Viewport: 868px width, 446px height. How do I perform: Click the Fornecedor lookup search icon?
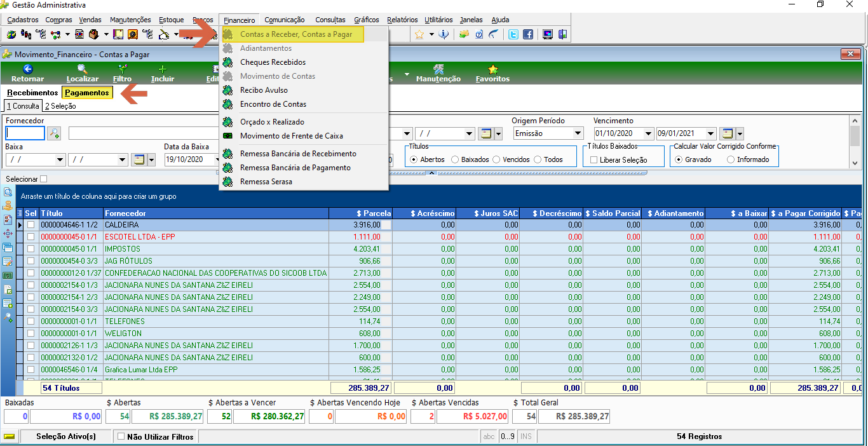click(x=54, y=133)
